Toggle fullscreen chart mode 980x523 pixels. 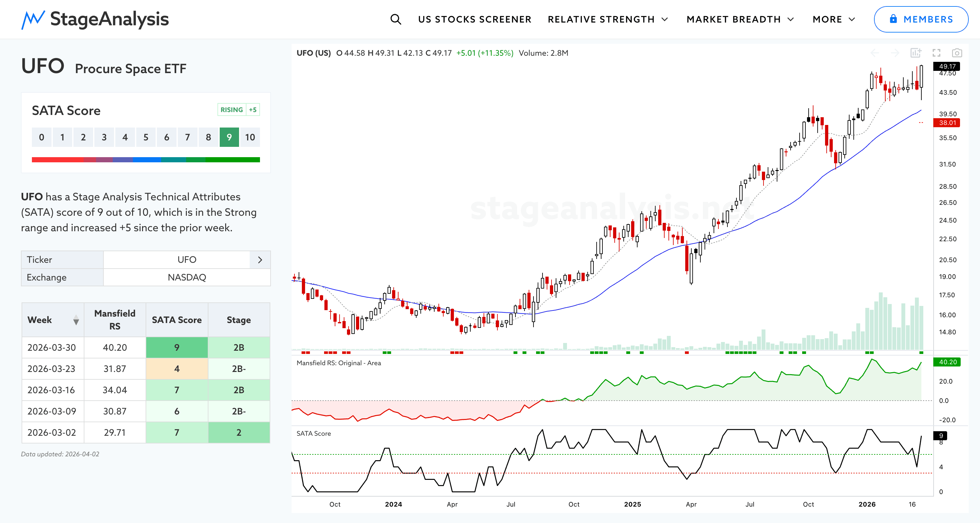[x=936, y=53]
